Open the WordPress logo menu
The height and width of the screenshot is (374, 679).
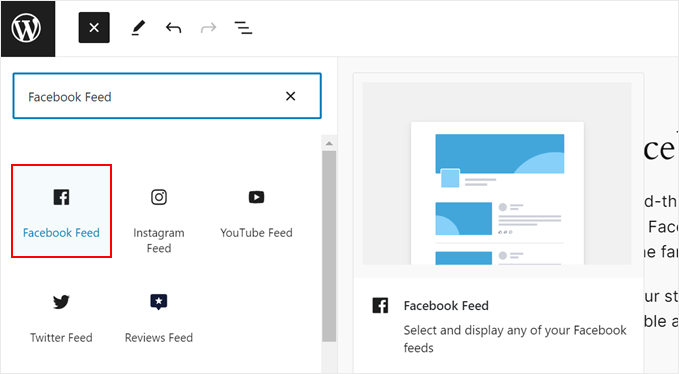[28, 29]
